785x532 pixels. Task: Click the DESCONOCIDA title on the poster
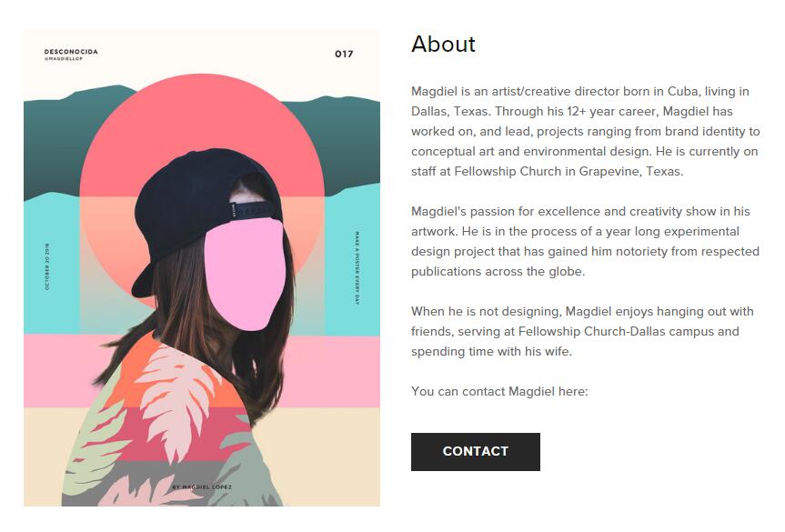tap(71, 52)
